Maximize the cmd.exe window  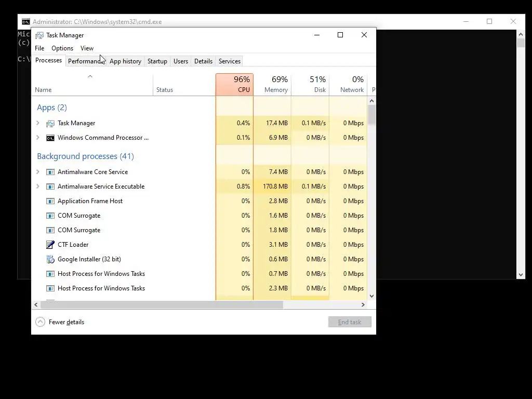[x=489, y=21]
